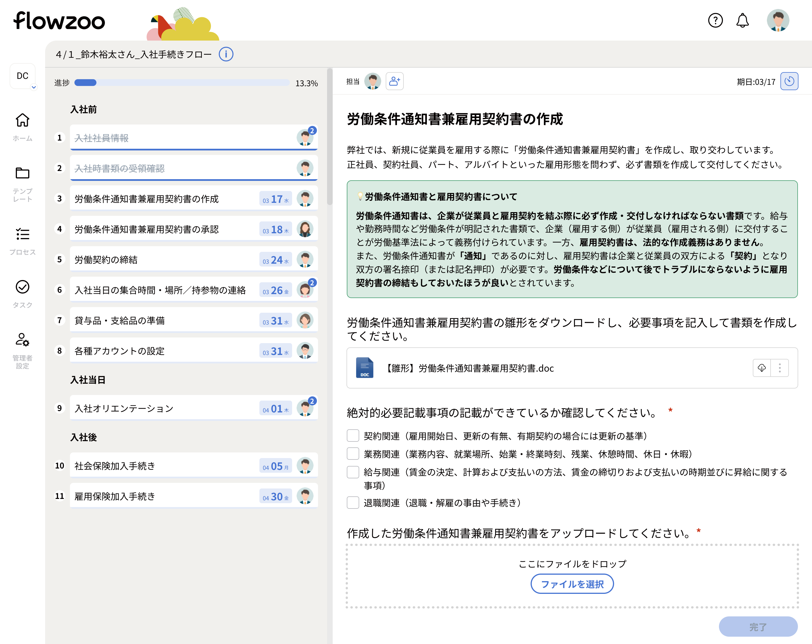Enable the 業務関連 checkbox

(352, 454)
